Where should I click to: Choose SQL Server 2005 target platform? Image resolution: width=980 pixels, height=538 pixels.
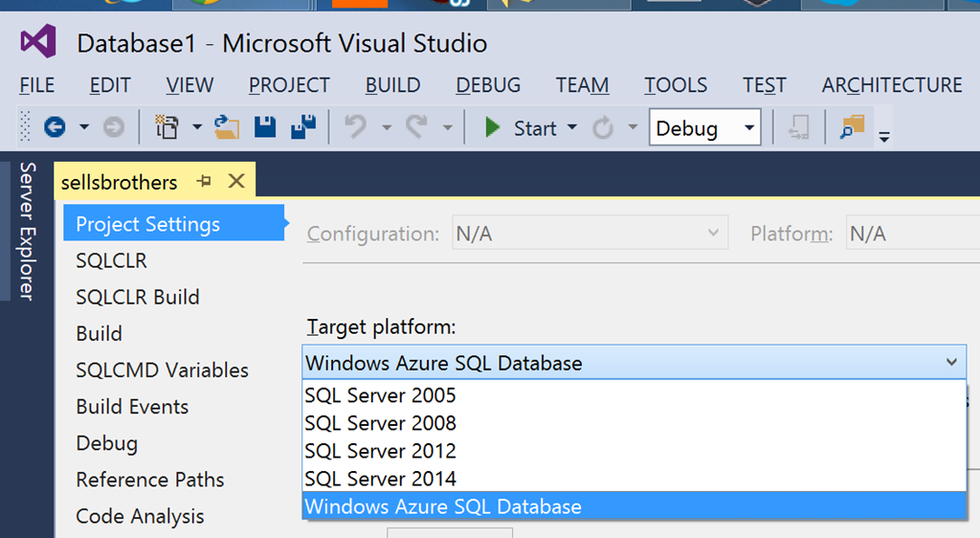(x=635, y=395)
